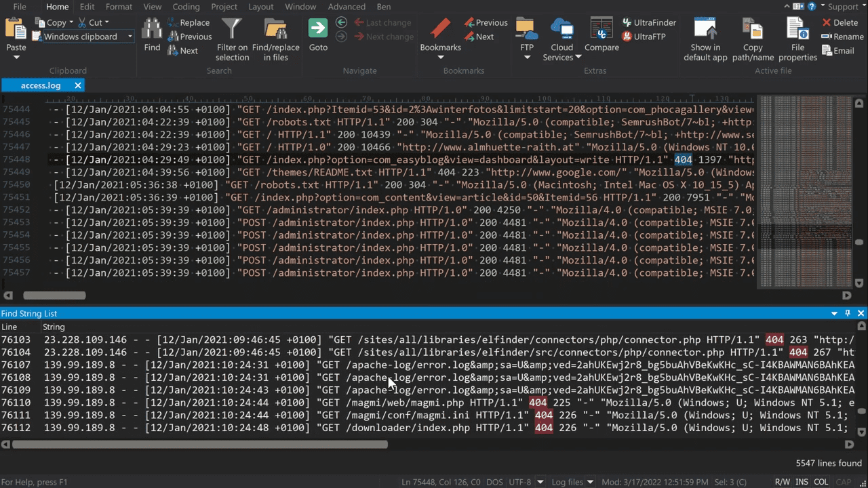Image resolution: width=868 pixels, height=488 pixels.
Task: Open the Find String List options arrow
Action: [x=834, y=313]
